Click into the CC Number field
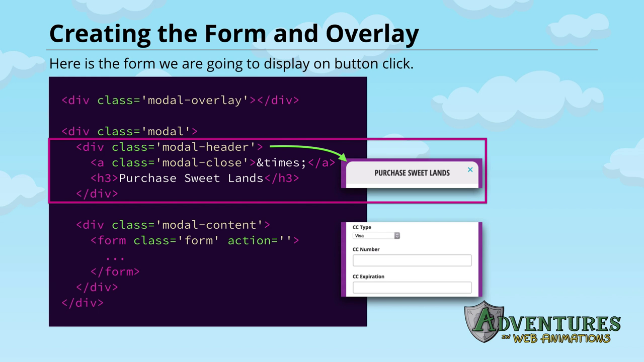This screenshot has width=644, height=362. (412, 260)
